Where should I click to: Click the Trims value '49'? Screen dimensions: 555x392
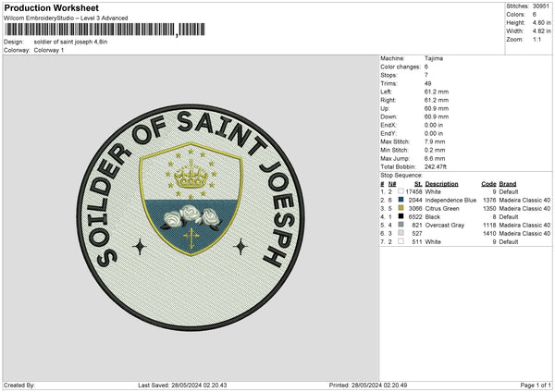tap(427, 83)
